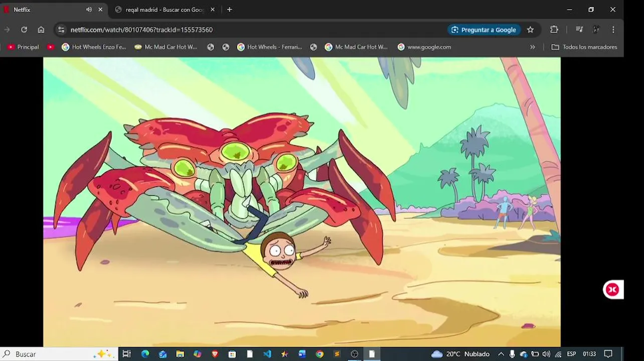The width and height of the screenshot is (644, 361).
Task: Open the Principal bookmark
Action: (23, 47)
